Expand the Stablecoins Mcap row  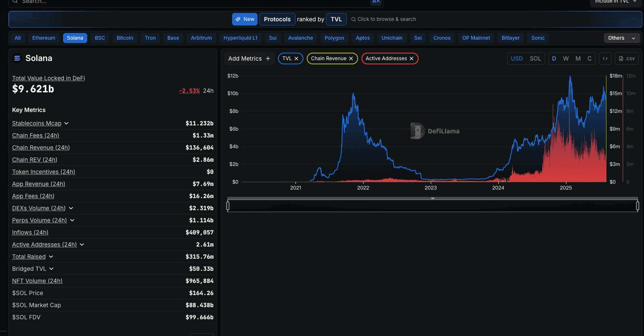tap(67, 123)
